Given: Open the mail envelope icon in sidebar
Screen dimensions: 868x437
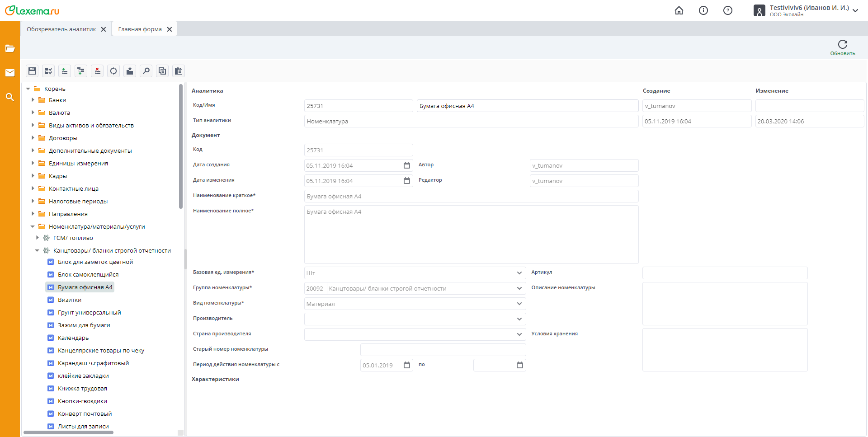Looking at the screenshot, I should coord(10,73).
